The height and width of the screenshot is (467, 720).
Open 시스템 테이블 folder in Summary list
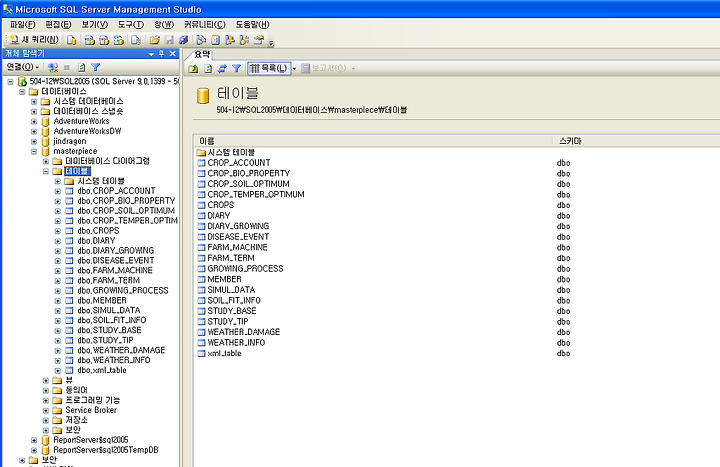(x=231, y=152)
